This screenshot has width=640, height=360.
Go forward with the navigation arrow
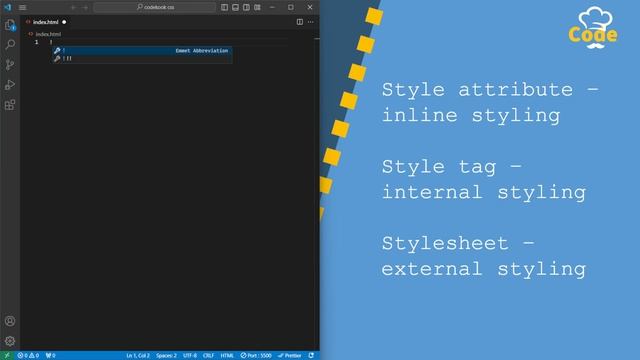(85, 7)
